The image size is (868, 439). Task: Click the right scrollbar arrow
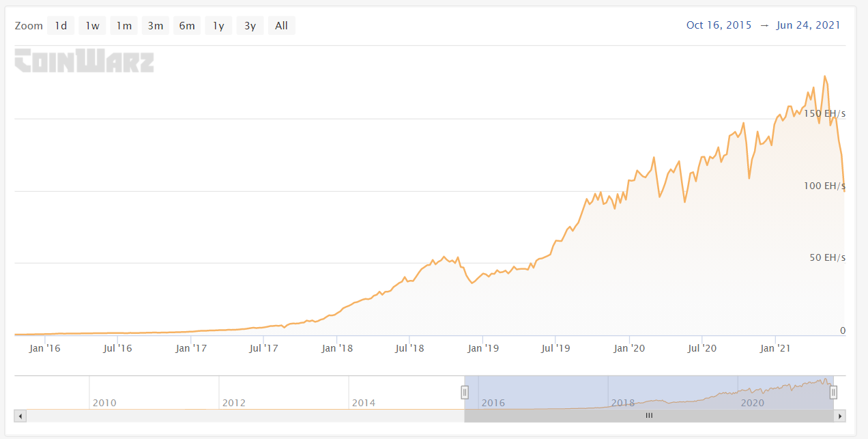coord(840,415)
